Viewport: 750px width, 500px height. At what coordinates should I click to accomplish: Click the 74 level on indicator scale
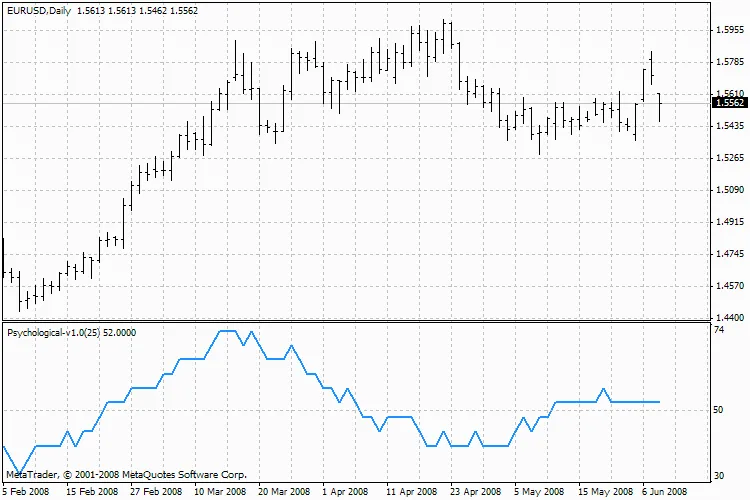click(718, 329)
